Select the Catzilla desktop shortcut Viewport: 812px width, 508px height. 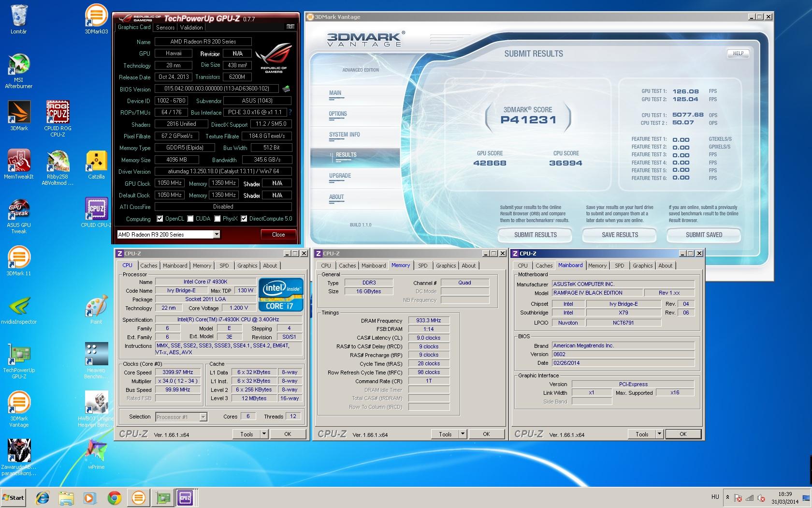(96, 164)
